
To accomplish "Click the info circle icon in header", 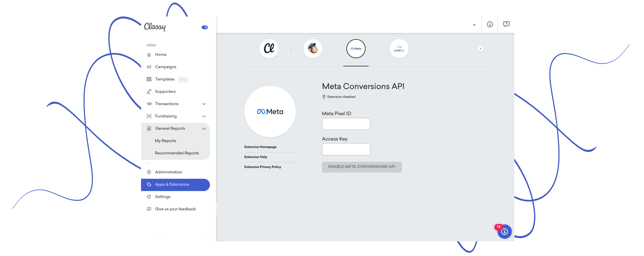I will pos(490,24).
